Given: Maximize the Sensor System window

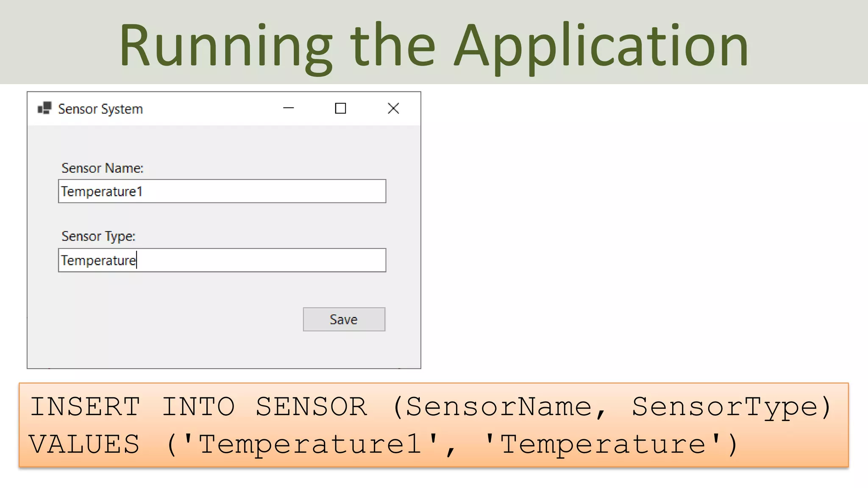Looking at the screenshot, I should tap(340, 108).
